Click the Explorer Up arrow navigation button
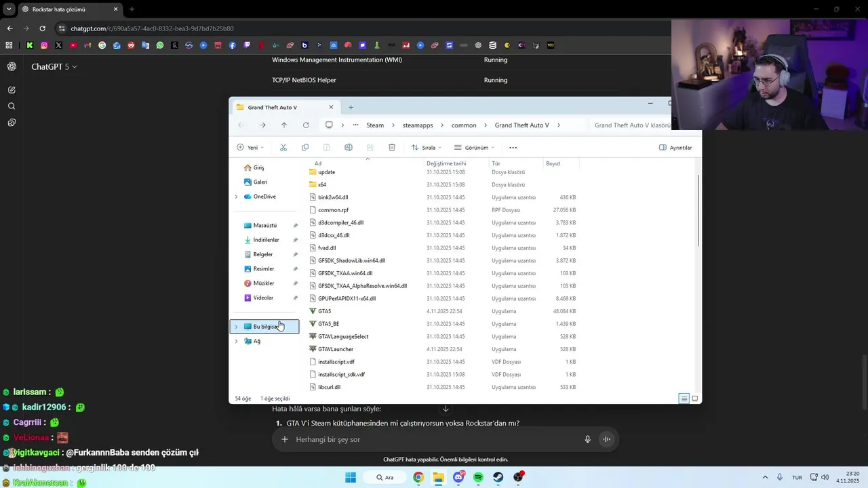868x488 pixels. pos(284,125)
